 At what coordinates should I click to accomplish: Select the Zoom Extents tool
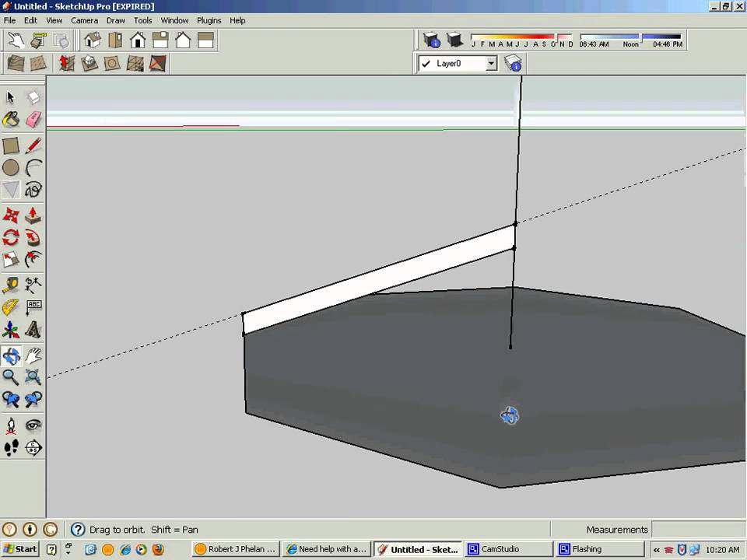(33, 377)
